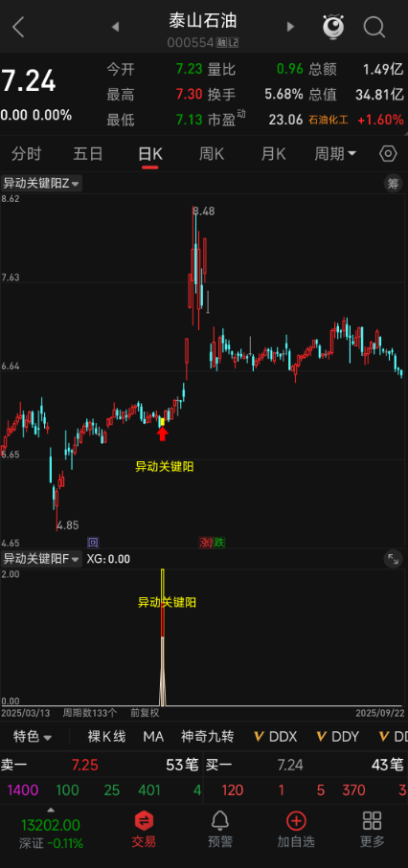Viewport: 408px width, 868px height.
Task: Tap the 融 margin badge beside code
Action: 222,42
